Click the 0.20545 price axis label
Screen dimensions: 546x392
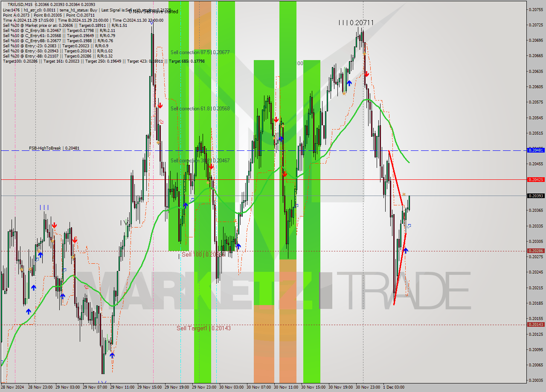click(x=536, y=118)
